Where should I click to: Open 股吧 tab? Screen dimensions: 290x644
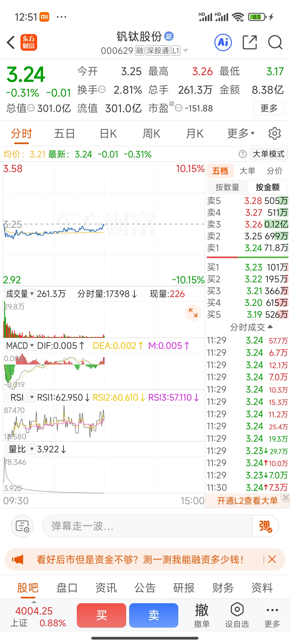(x=28, y=588)
